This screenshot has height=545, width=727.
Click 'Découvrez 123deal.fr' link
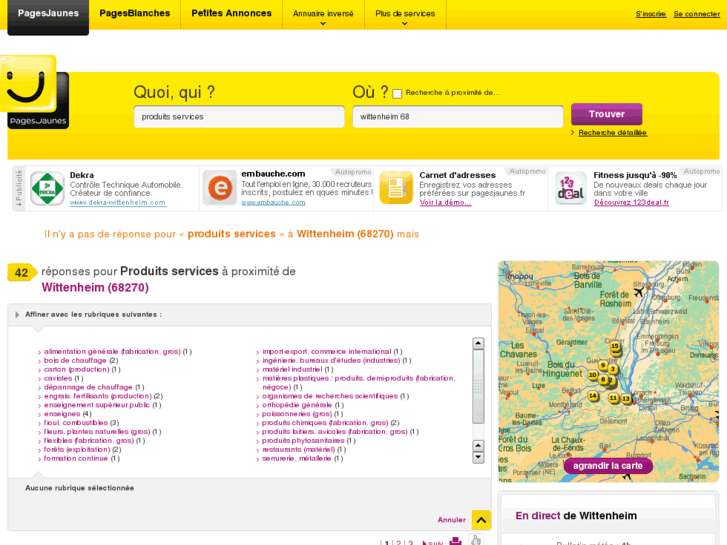pyautogui.click(x=631, y=203)
